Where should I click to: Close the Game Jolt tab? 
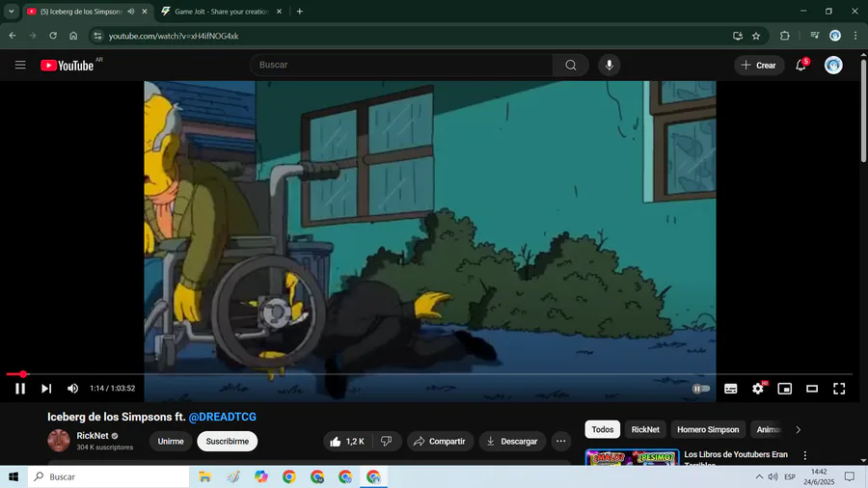click(x=279, y=11)
